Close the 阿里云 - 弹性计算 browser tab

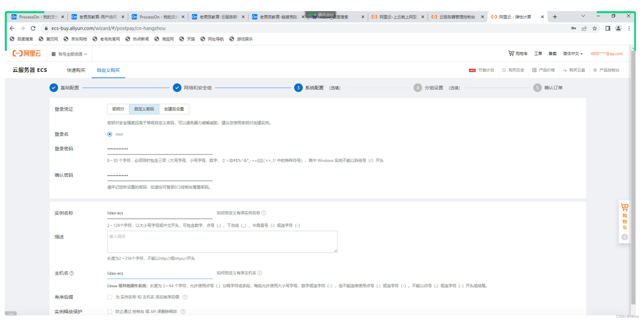coord(542,17)
